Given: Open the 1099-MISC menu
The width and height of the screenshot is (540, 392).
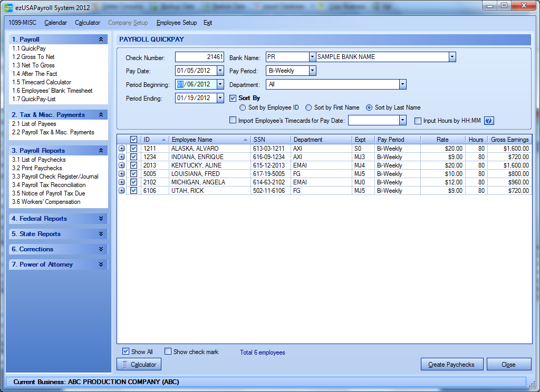Looking at the screenshot, I should (23, 23).
